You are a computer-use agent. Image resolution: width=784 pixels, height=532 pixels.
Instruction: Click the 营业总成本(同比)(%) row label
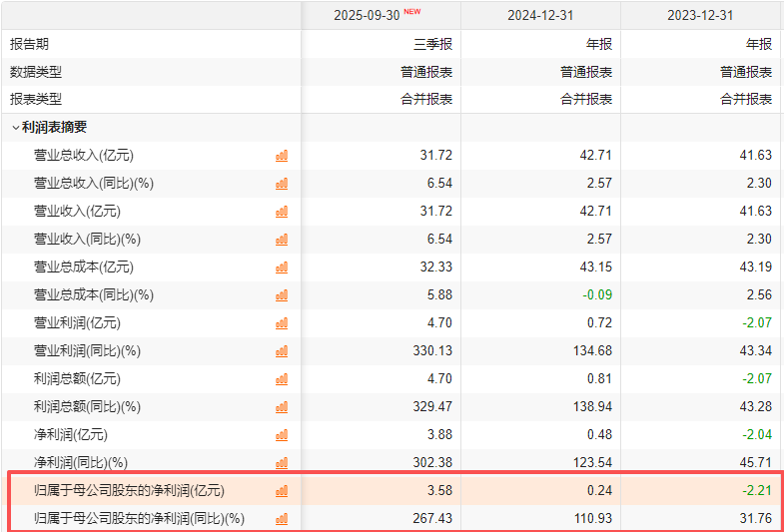[x=94, y=295]
